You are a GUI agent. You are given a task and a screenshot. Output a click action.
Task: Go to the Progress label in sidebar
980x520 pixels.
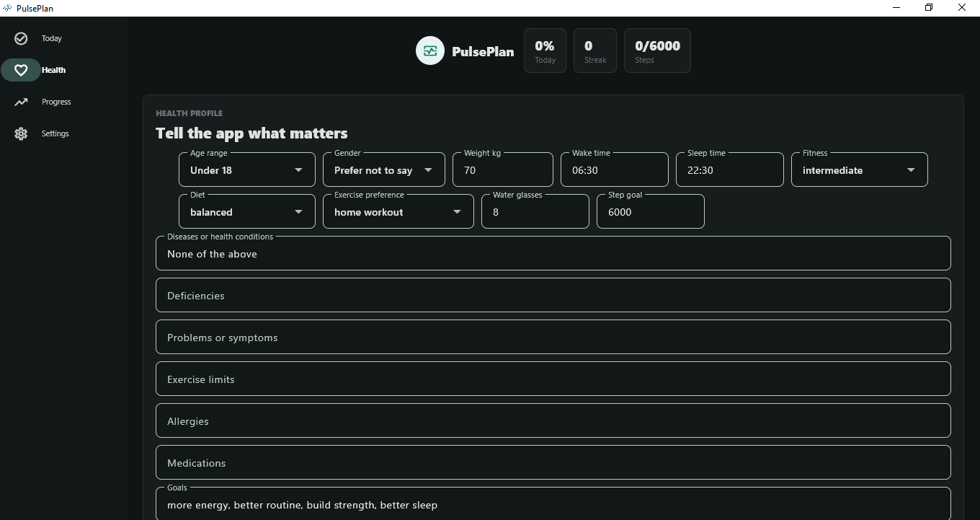pyautogui.click(x=56, y=102)
